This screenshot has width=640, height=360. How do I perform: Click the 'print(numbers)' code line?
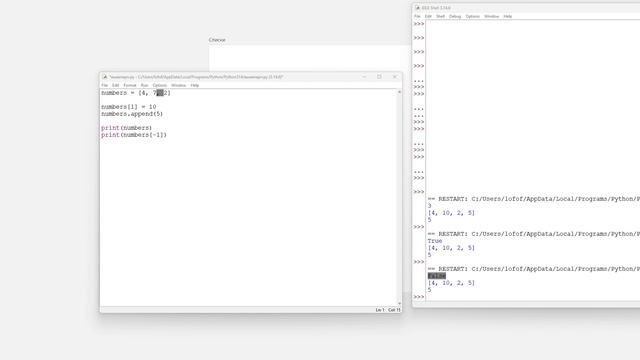[127, 128]
